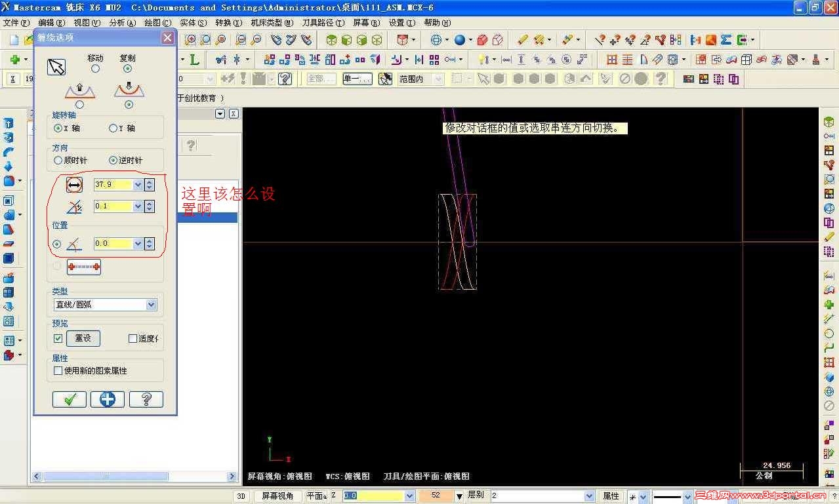Click the yellow pencil icon in top toolbar
The width and height of the screenshot is (839, 504).
click(522, 40)
